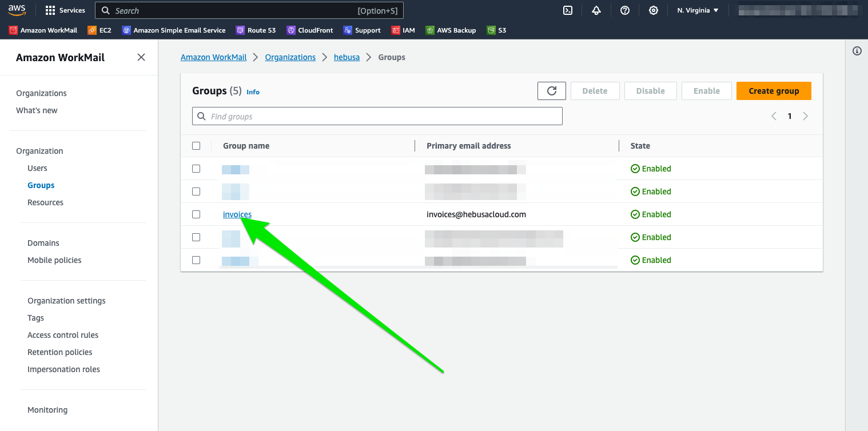Screen dimensions: 868x431
Task: Open the Services menu grid
Action: (65, 10)
